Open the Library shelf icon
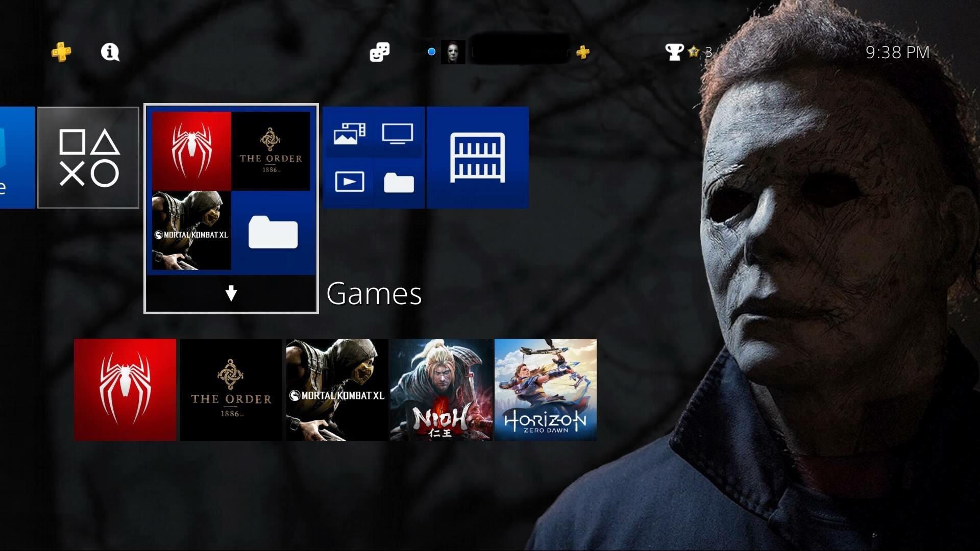 (477, 156)
